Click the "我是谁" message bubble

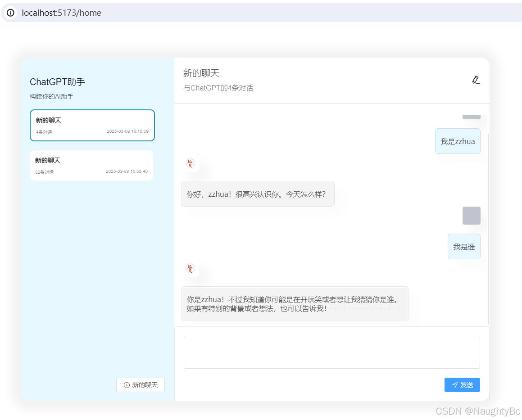coord(464,247)
